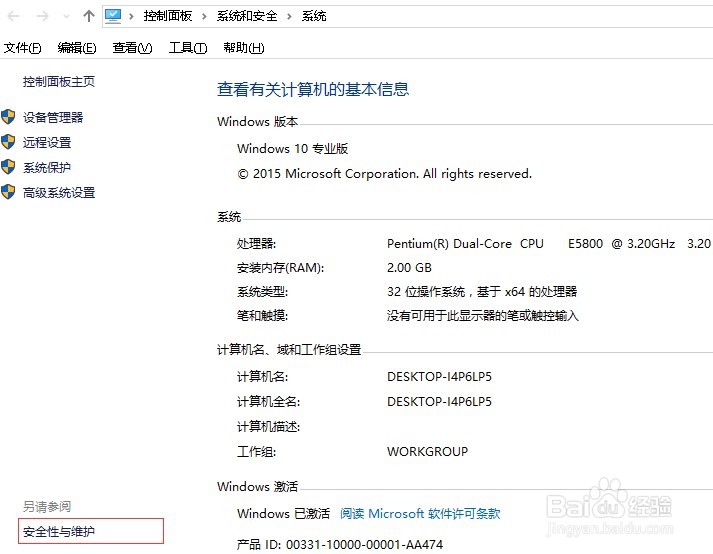The image size is (713, 554).
Task: Open the 编辑(E) menu
Action: 77,48
